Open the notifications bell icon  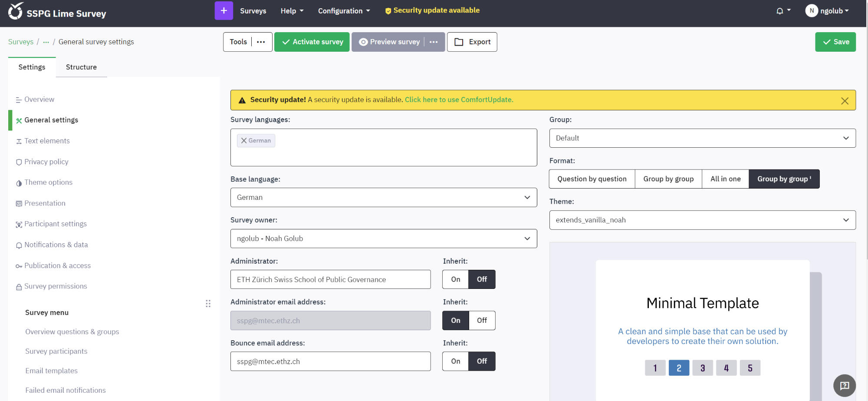pyautogui.click(x=780, y=11)
